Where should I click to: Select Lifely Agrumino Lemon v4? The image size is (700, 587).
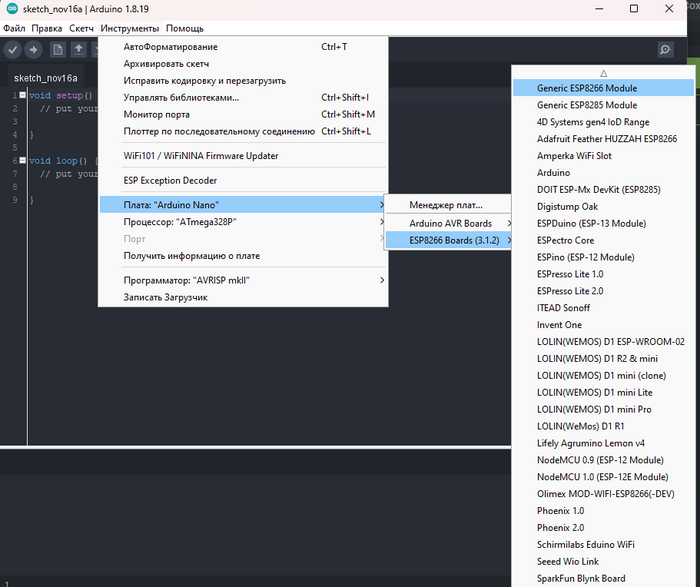pyautogui.click(x=604, y=443)
